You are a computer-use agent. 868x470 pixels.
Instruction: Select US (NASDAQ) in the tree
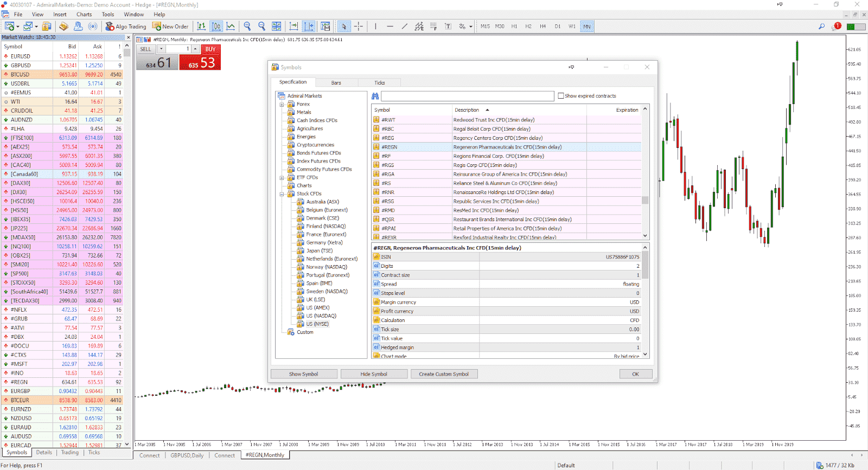tap(321, 316)
